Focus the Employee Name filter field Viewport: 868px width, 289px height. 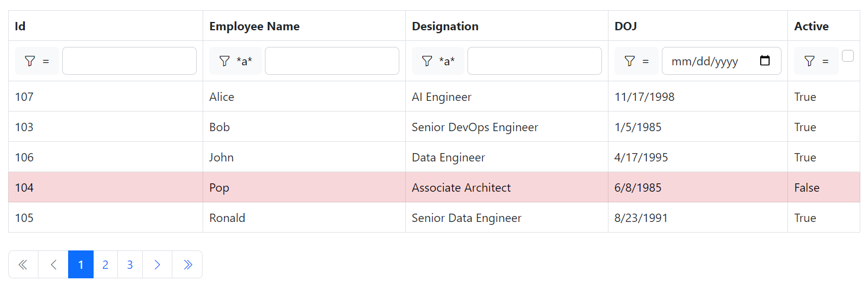click(x=332, y=61)
